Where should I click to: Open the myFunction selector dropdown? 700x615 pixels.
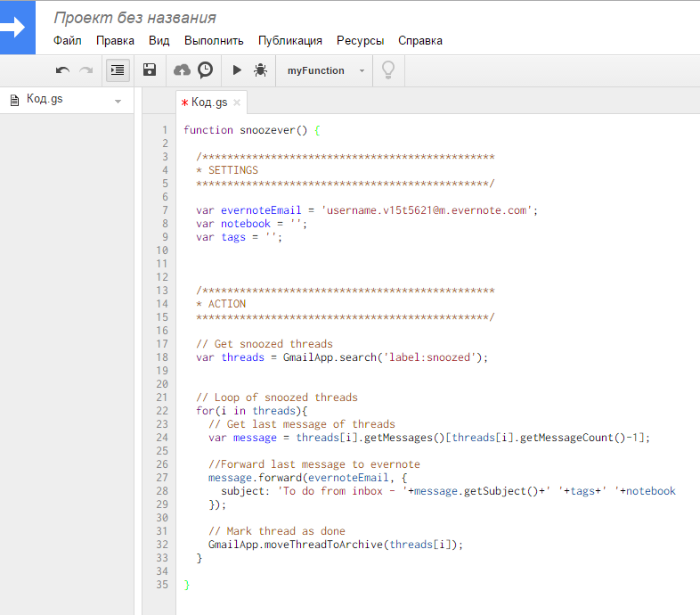325,70
